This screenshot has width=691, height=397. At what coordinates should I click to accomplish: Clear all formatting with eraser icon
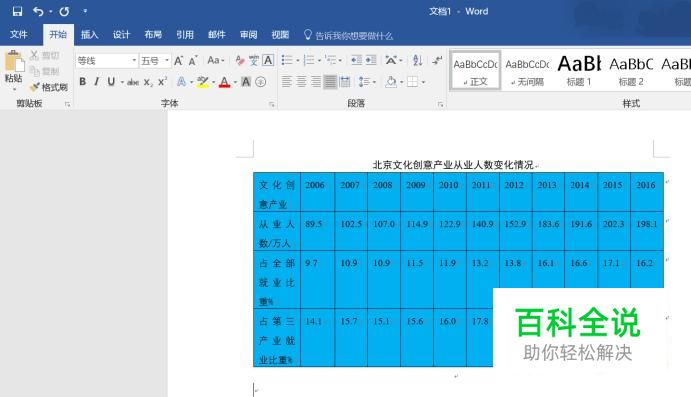[240, 60]
